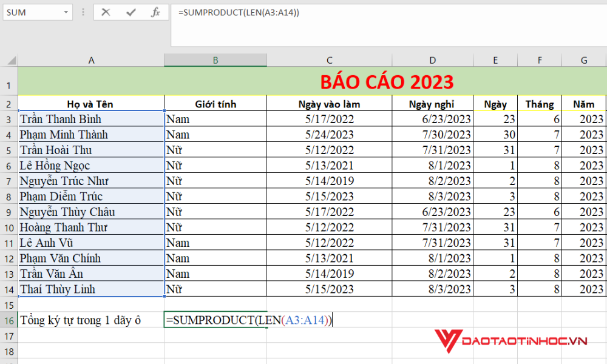The width and height of the screenshot is (607, 364).
Task: Select the Giới tính header cell
Action: tap(215, 104)
